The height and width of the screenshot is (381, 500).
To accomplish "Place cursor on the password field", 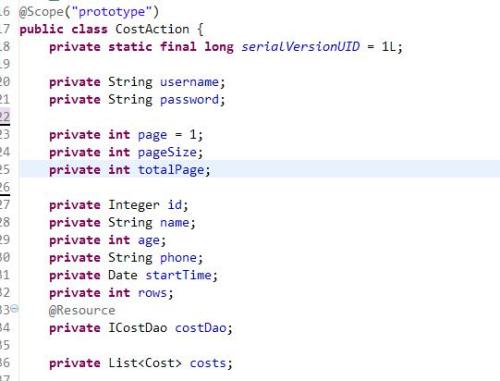I will click(189, 100).
